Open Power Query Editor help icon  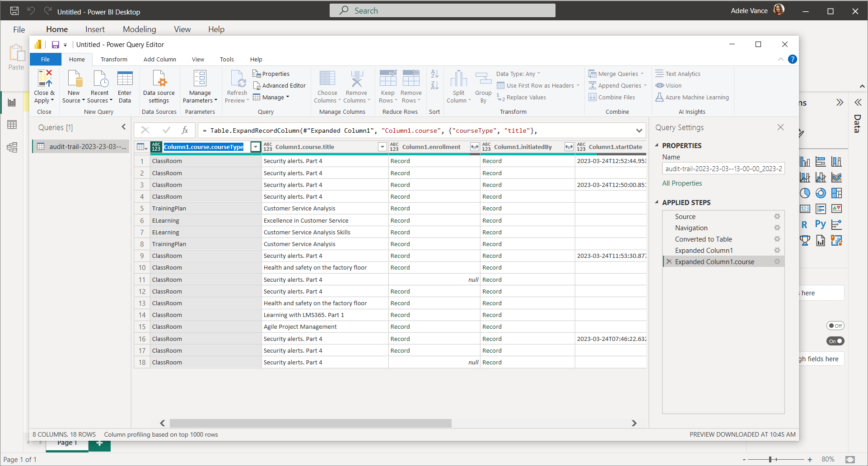click(792, 59)
